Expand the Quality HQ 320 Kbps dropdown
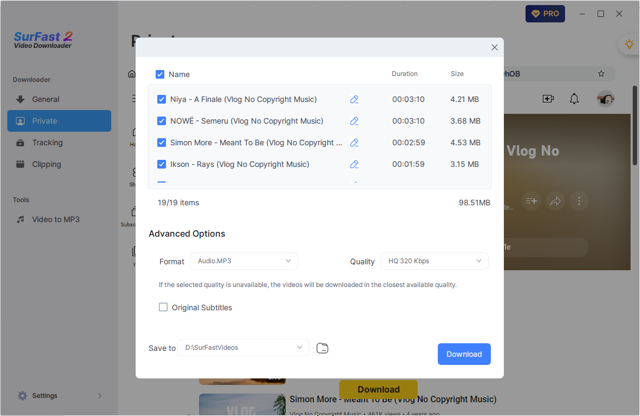This screenshot has width=640, height=416. tap(434, 261)
